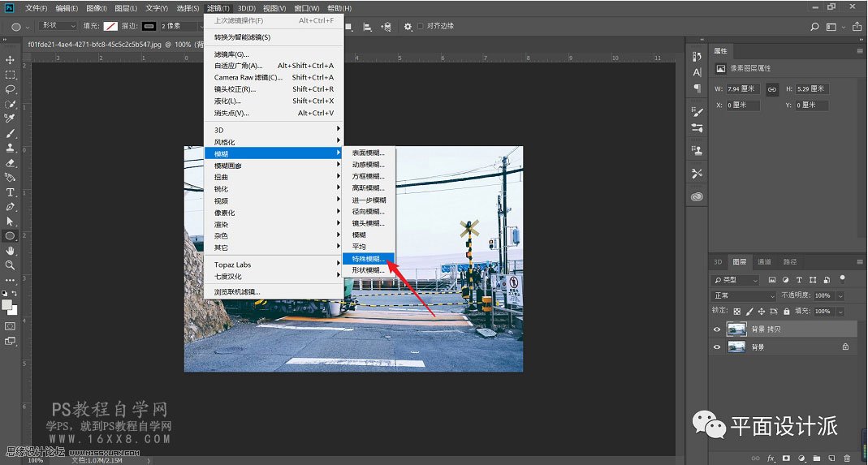Select the Ellipse shape tool
Viewport: 868px width, 465px height.
click(10, 236)
